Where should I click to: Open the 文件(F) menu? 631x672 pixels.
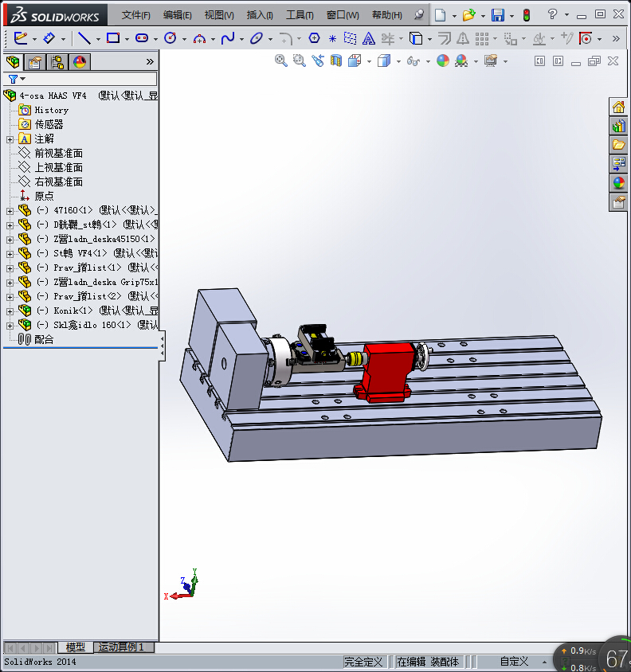(136, 15)
